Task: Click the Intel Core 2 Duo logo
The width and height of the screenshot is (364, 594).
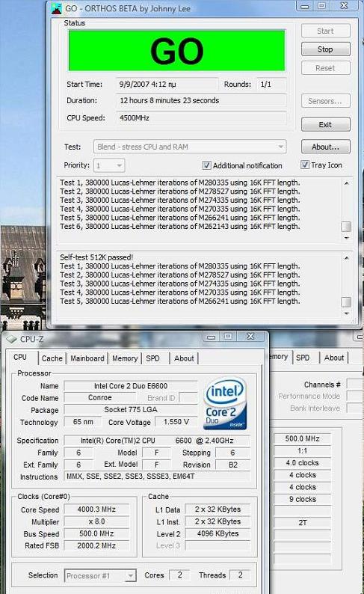Action: pyautogui.click(x=225, y=403)
